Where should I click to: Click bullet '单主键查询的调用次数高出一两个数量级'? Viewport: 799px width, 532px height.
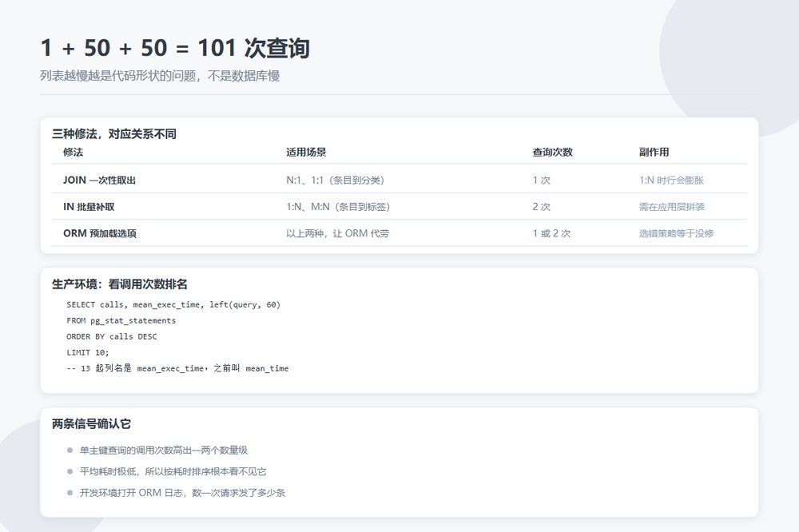164,450
